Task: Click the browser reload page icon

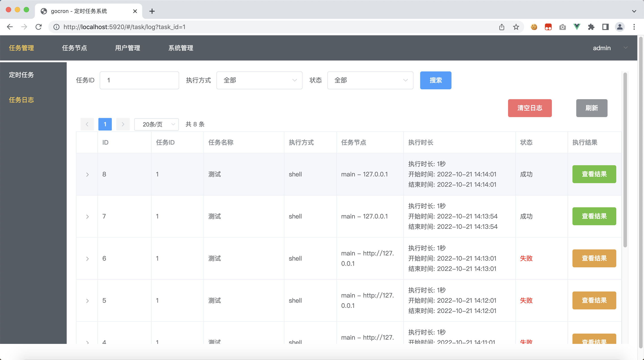Action: point(38,27)
